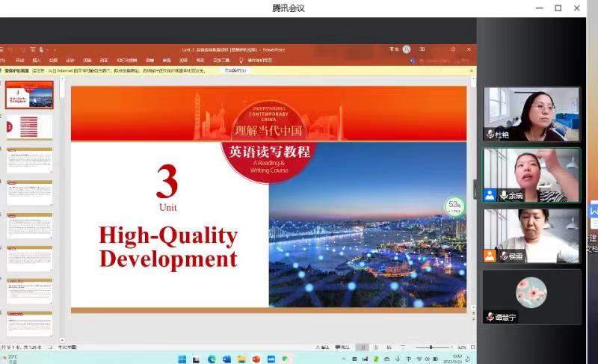Screen dimensions: 598x364
Task: Open the Windows Start menu
Action: 182,359
